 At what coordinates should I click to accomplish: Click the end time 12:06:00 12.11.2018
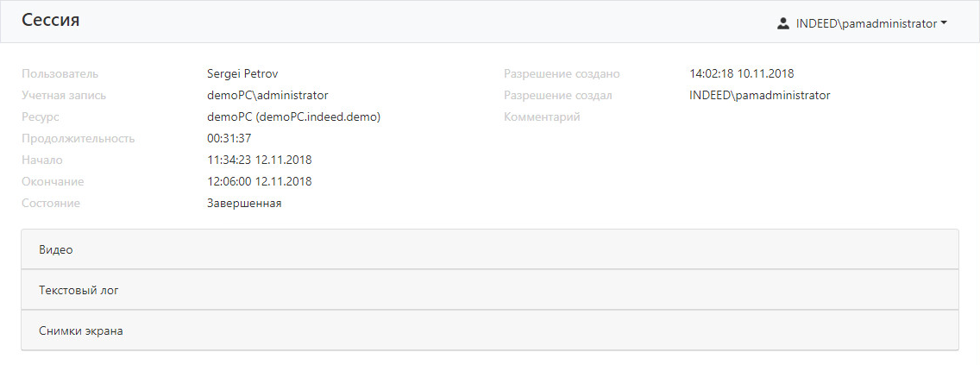point(259,181)
